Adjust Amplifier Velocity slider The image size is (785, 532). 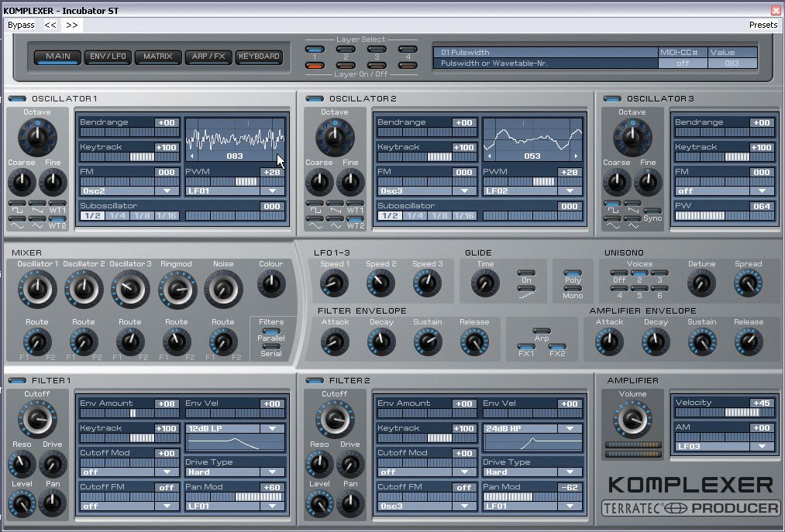(724, 413)
